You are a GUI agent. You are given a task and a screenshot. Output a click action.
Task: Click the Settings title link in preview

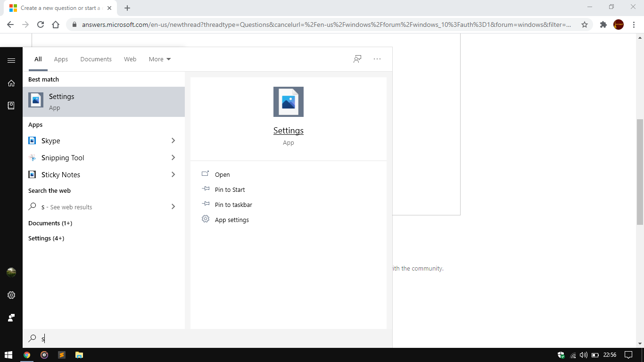click(289, 131)
